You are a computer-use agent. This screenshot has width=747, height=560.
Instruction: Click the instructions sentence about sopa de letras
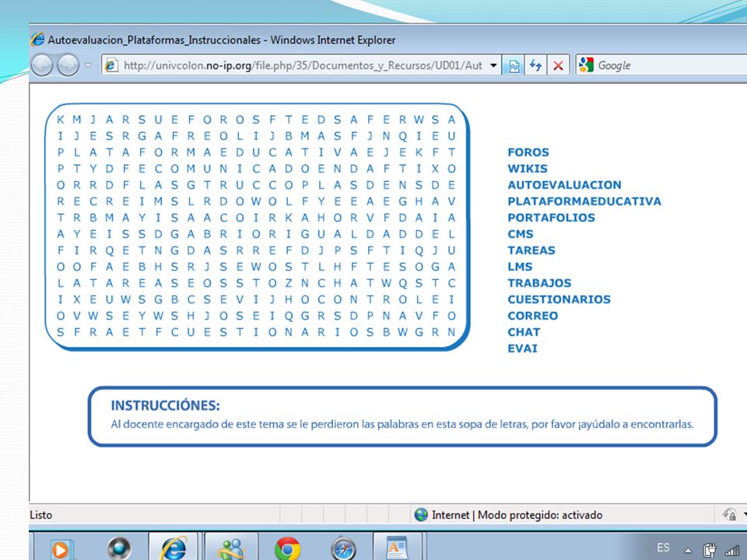(402, 425)
